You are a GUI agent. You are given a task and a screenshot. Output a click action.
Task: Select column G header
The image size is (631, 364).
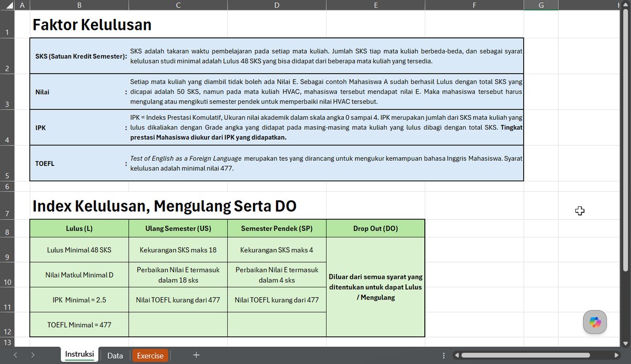tap(541, 5)
